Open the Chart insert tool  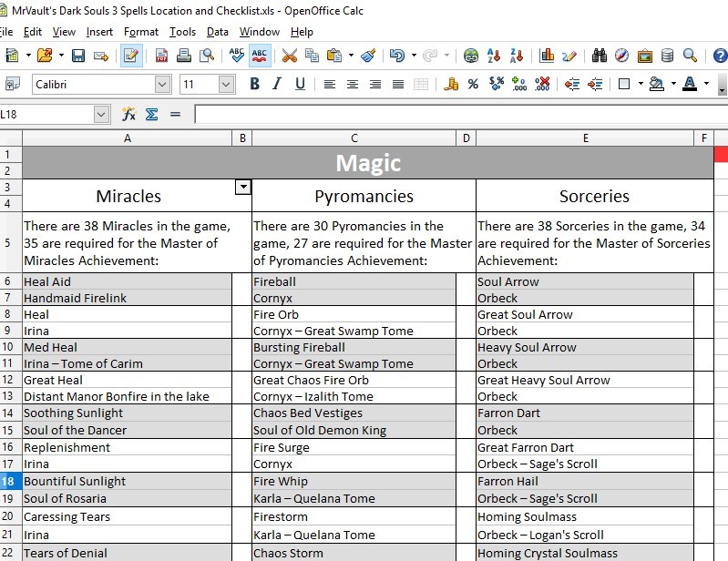547,56
